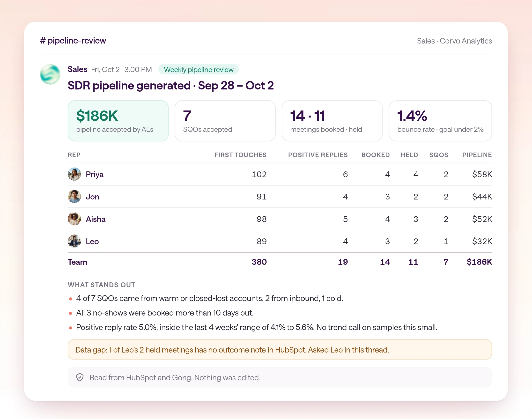Click the HELD column header

pos(409,155)
